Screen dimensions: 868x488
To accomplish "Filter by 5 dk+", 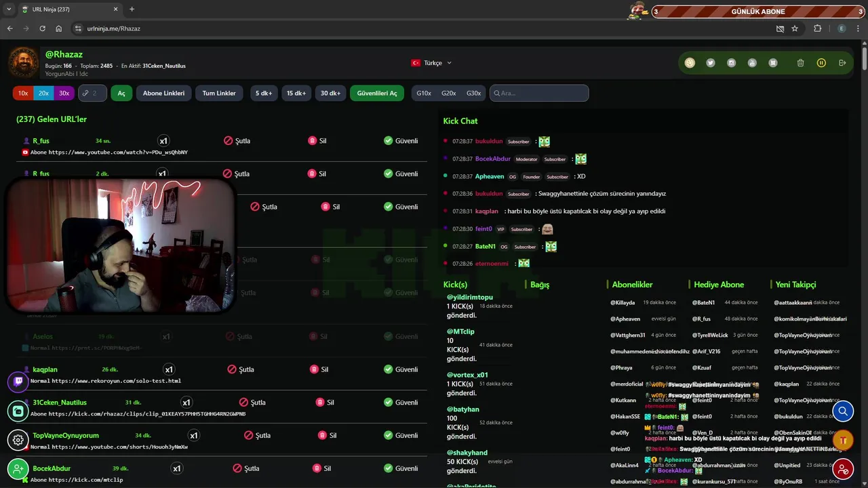I will pyautogui.click(x=264, y=93).
